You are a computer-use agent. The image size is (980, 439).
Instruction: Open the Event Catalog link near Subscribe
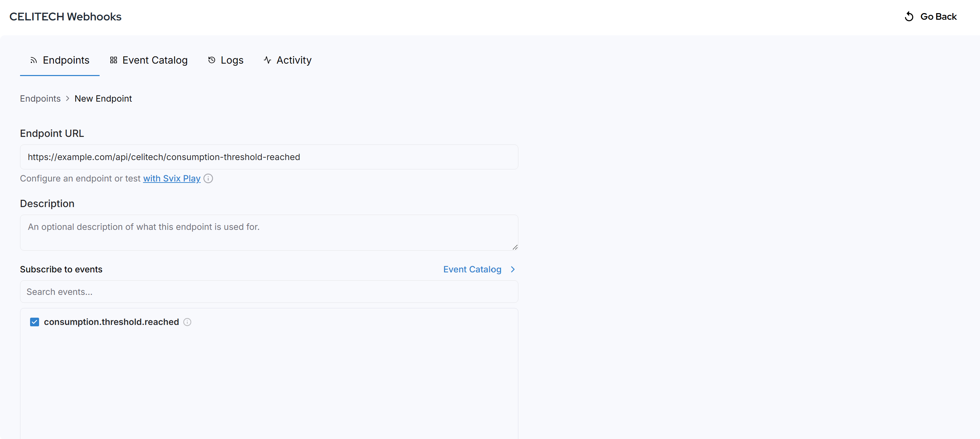472,269
